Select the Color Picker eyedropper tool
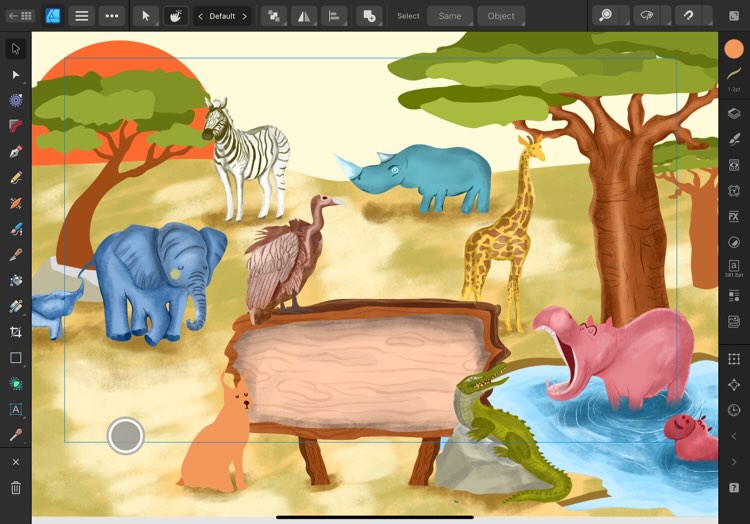The width and height of the screenshot is (750, 524). (x=16, y=435)
